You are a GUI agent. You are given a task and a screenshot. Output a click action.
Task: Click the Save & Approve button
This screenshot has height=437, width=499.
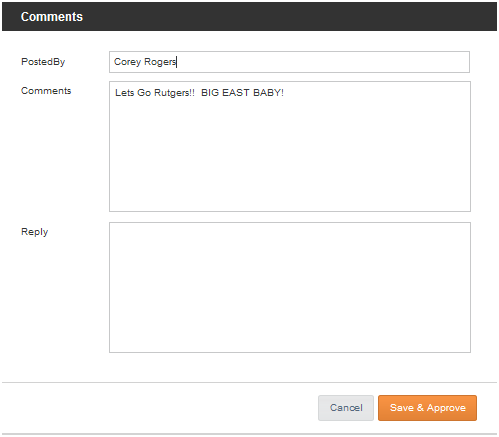point(427,408)
